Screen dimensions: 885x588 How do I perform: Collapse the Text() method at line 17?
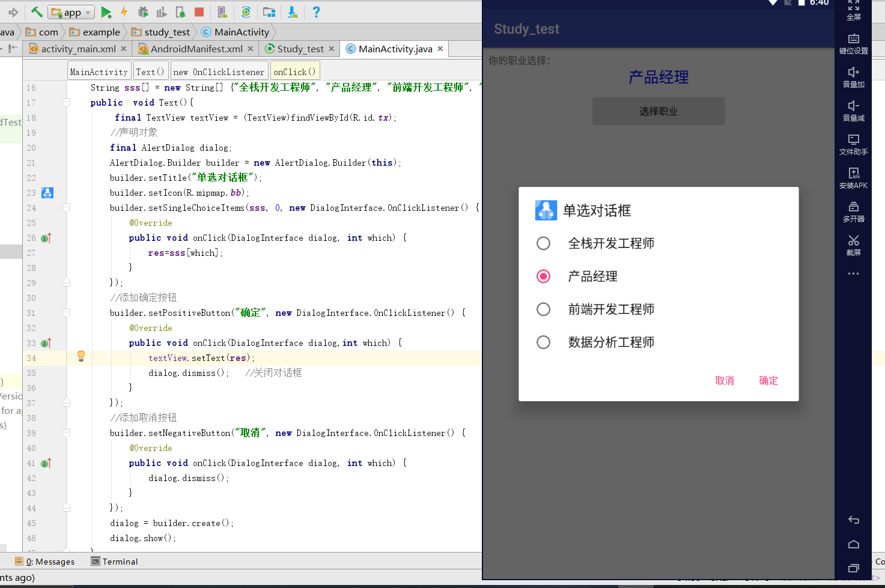(x=67, y=103)
